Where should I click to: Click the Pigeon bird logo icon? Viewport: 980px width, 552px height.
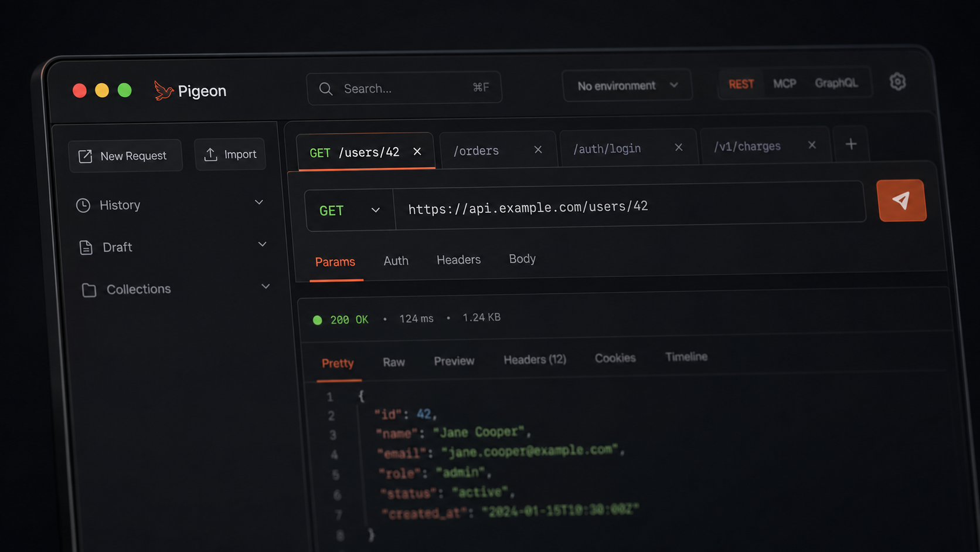point(164,90)
